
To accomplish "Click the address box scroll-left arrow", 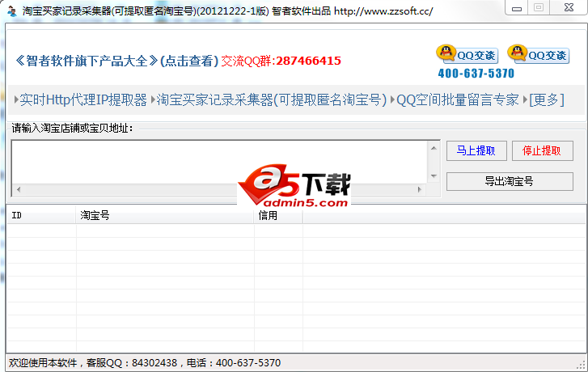I will coord(19,189).
